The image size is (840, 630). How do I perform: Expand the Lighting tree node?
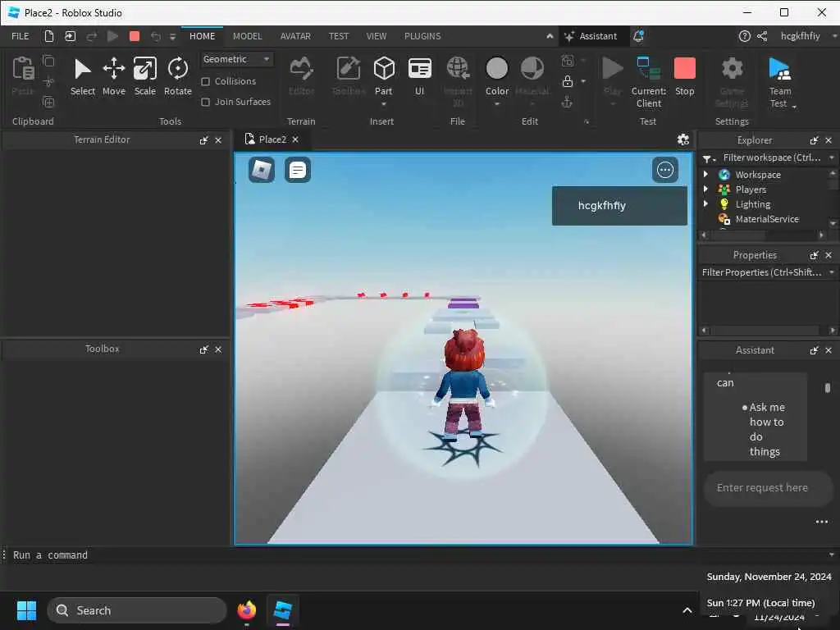tap(705, 204)
